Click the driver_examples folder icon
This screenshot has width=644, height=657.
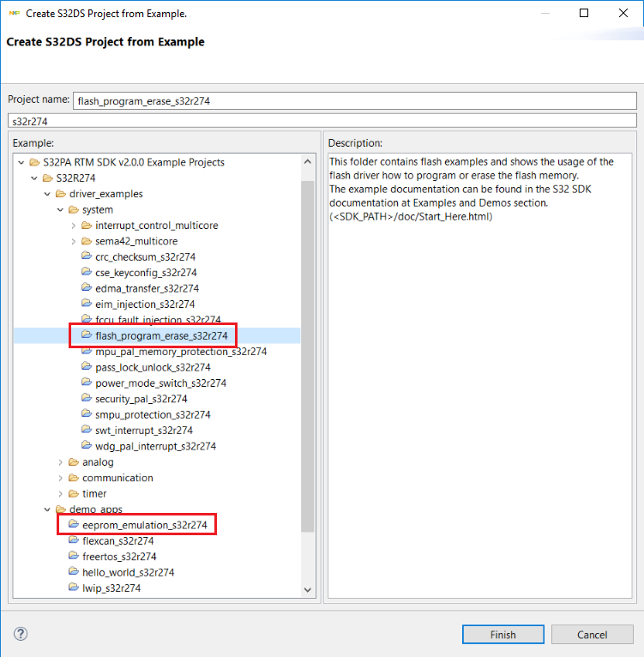[x=60, y=194]
